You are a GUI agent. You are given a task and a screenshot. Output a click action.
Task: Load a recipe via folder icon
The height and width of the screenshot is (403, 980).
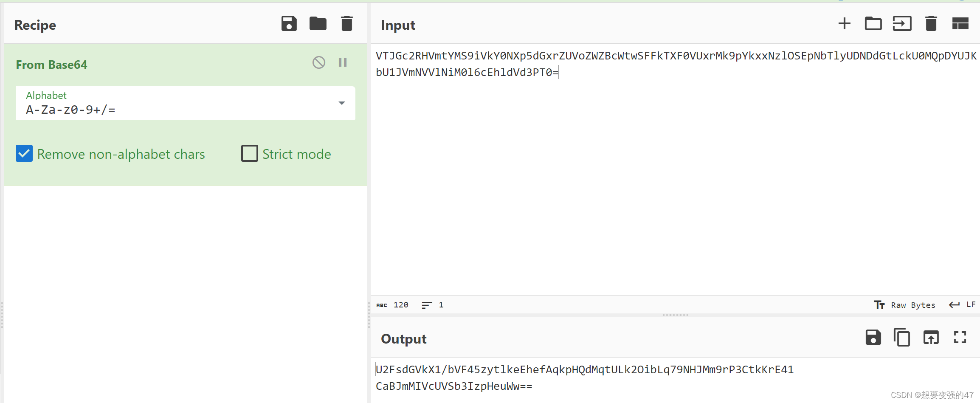[x=318, y=24]
